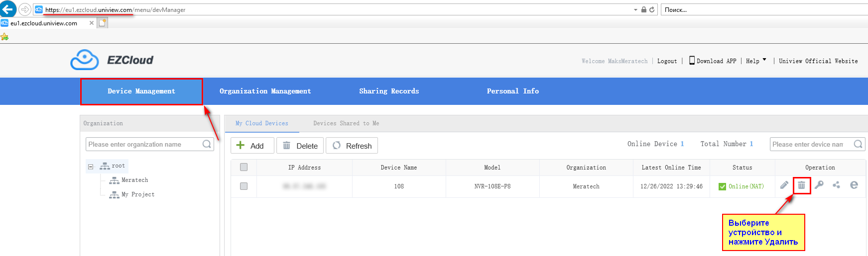Image resolution: width=868 pixels, height=256 pixels.
Task: Open the Organization Management menu
Action: coord(265,91)
